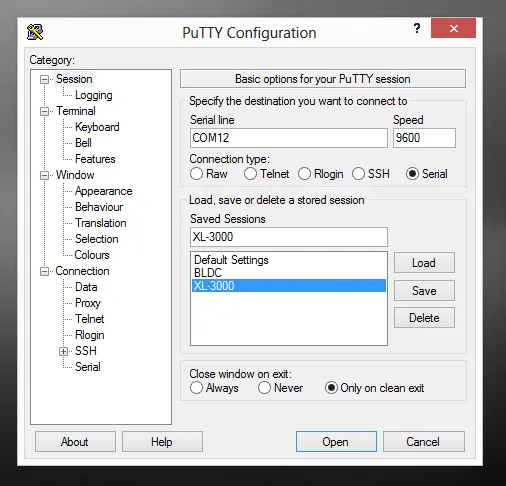This screenshot has height=486, width=506.
Task: Open Serial settings under Connection
Action: (x=88, y=367)
